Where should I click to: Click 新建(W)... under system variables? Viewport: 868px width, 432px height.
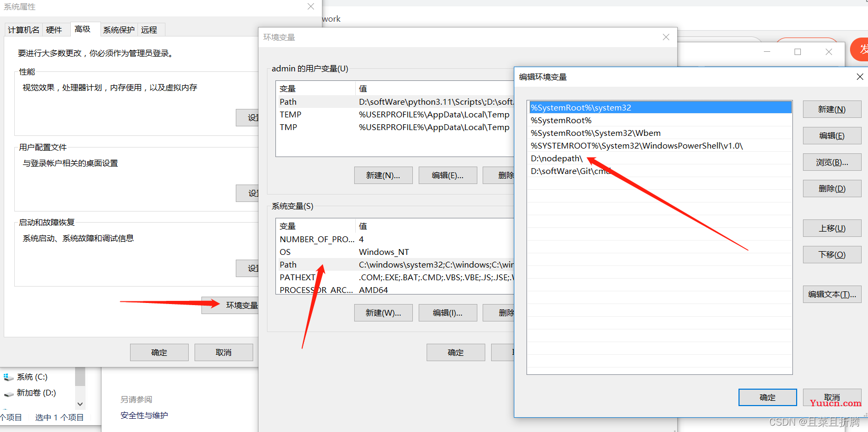[x=383, y=312]
